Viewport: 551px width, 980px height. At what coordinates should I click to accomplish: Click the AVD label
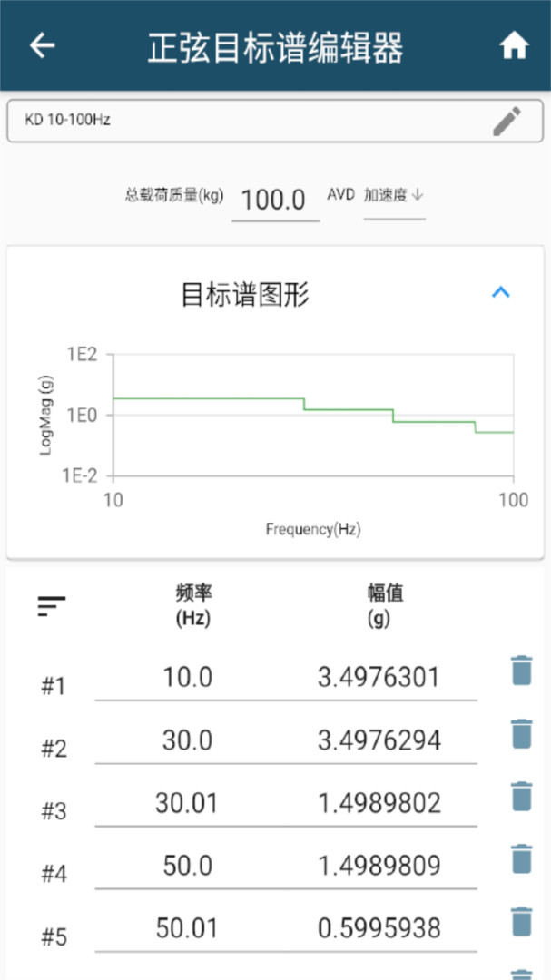(x=340, y=194)
